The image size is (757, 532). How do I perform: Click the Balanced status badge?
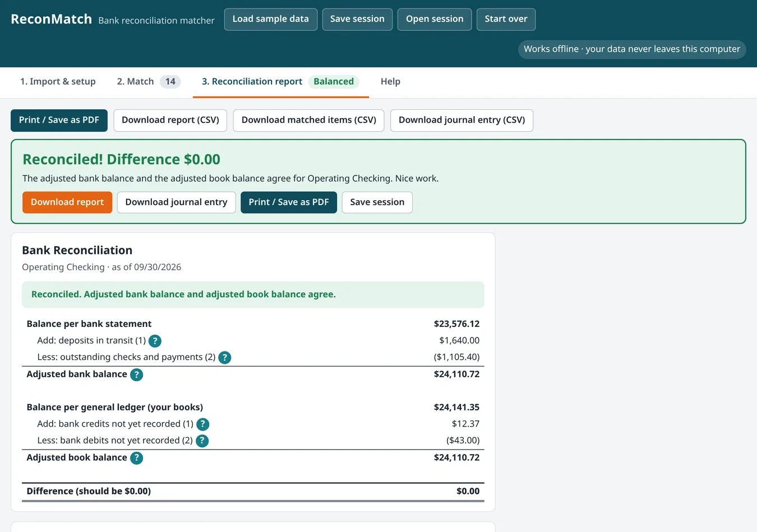[x=334, y=82]
